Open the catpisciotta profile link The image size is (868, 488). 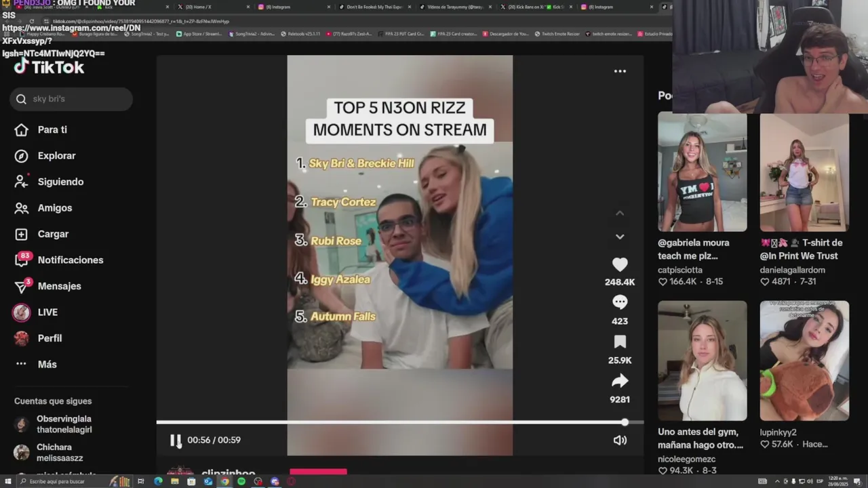[x=681, y=270]
